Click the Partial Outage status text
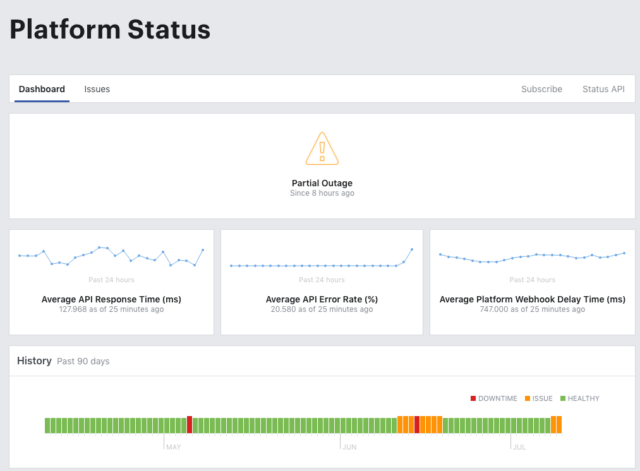The width and height of the screenshot is (640, 471). click(x=322, y=183)
